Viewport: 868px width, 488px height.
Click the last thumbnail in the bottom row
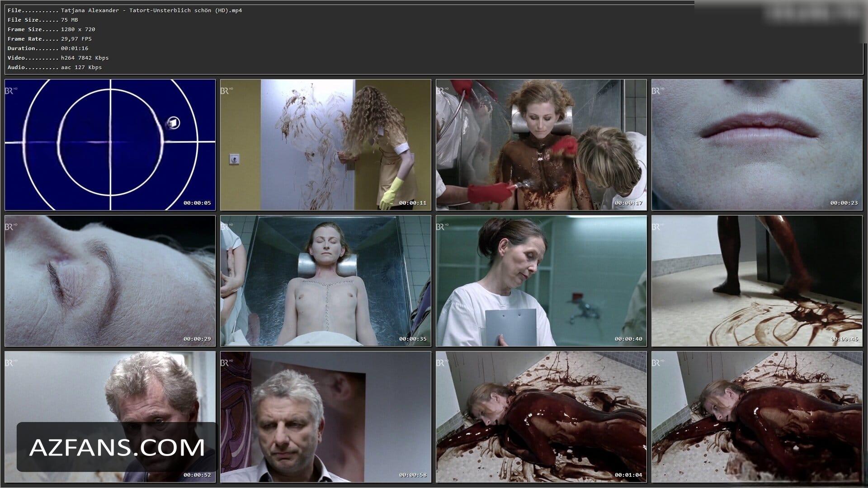tap(757, 417)
